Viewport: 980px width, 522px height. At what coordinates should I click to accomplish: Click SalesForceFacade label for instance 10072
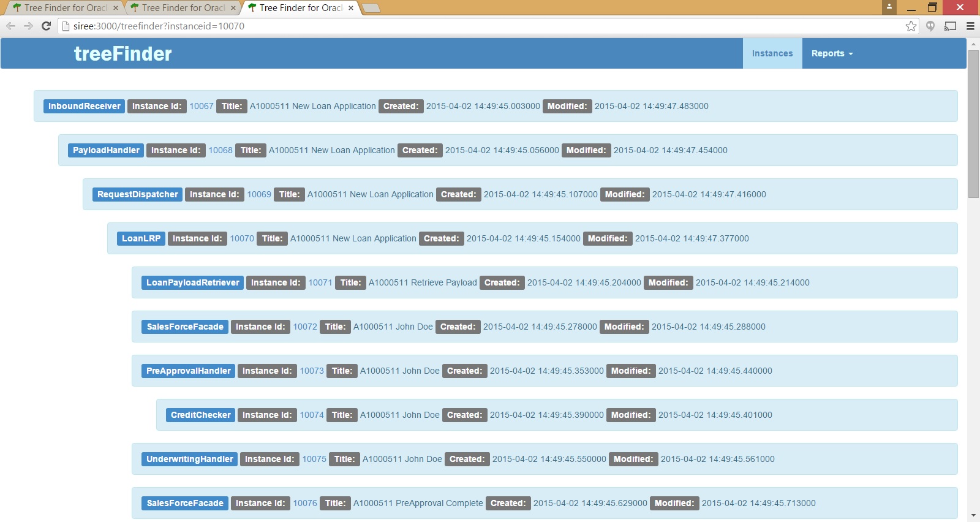(185, 327)
